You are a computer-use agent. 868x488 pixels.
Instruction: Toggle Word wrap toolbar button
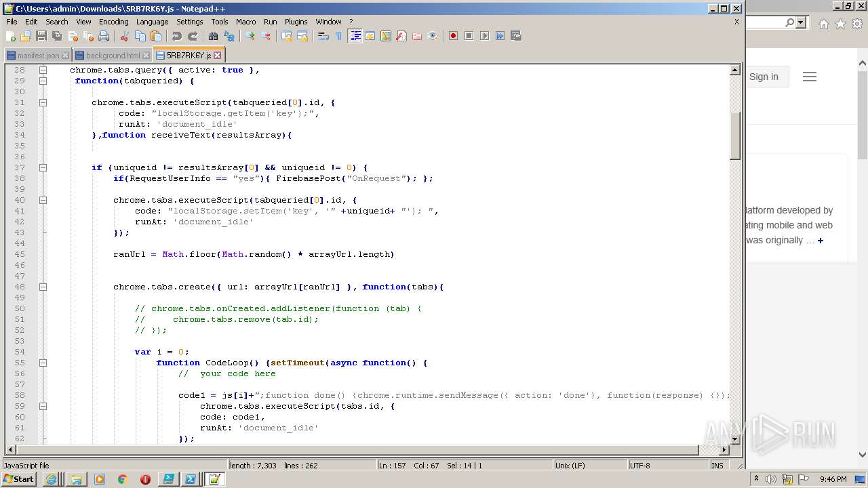[x=323, y=36]
